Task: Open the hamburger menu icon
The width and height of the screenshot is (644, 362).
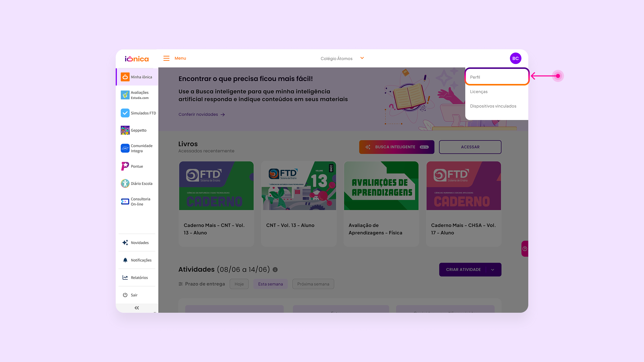Action: [x=166, y=58]
